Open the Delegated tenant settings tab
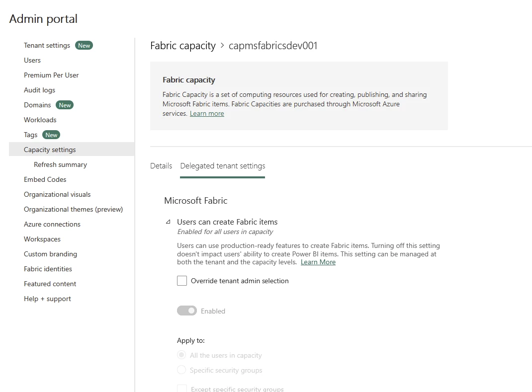The height and width of the screenshot is (392, 532). point(222,166)
